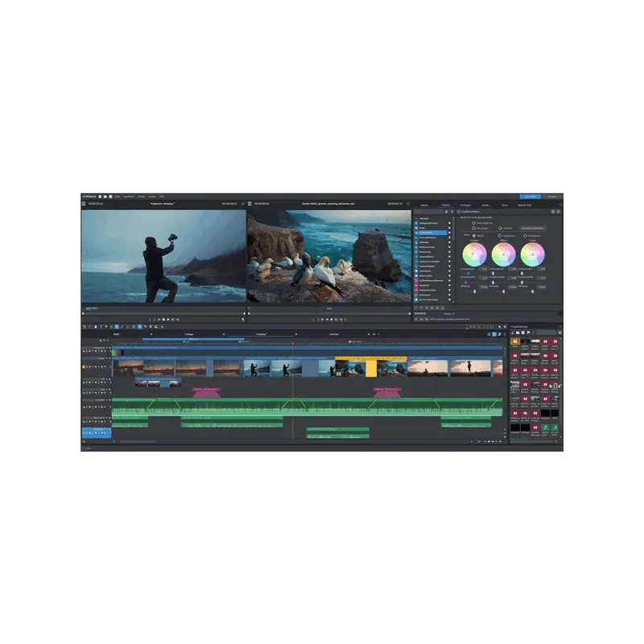Click the plus icon after the last timeline tab
Viewport: 644px width, 644px height.
coord(374,334)
